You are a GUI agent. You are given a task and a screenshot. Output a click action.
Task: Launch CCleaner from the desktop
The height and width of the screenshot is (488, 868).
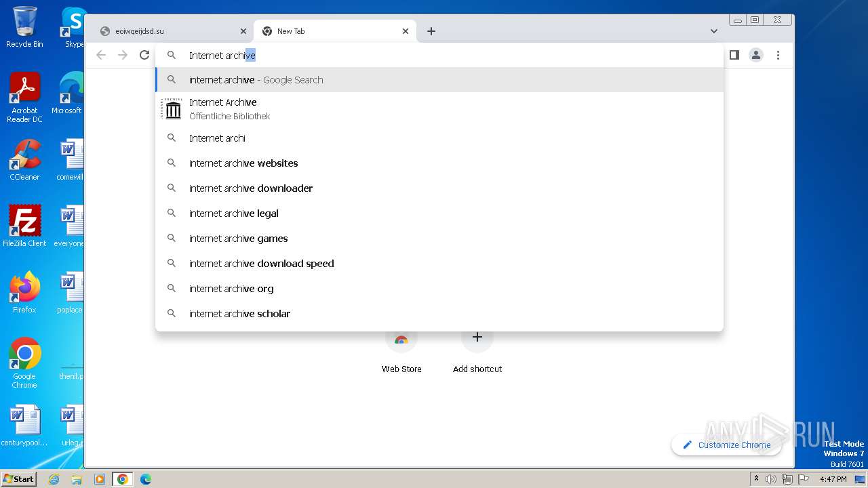[x=24, y=160]
